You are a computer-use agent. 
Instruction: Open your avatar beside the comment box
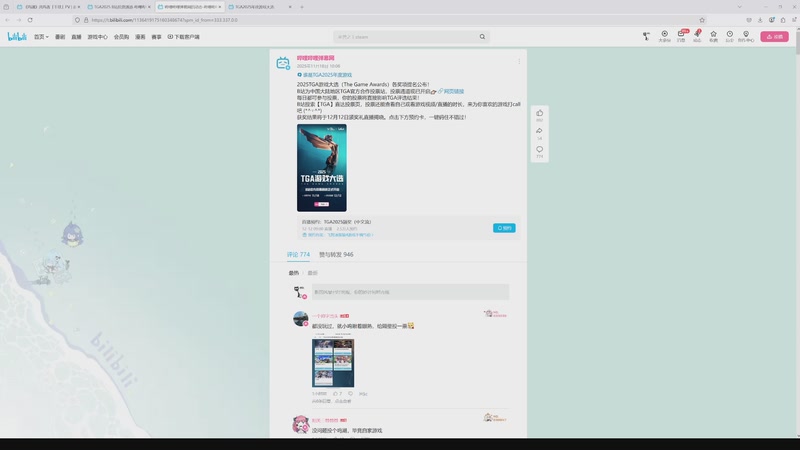point(300,292)
